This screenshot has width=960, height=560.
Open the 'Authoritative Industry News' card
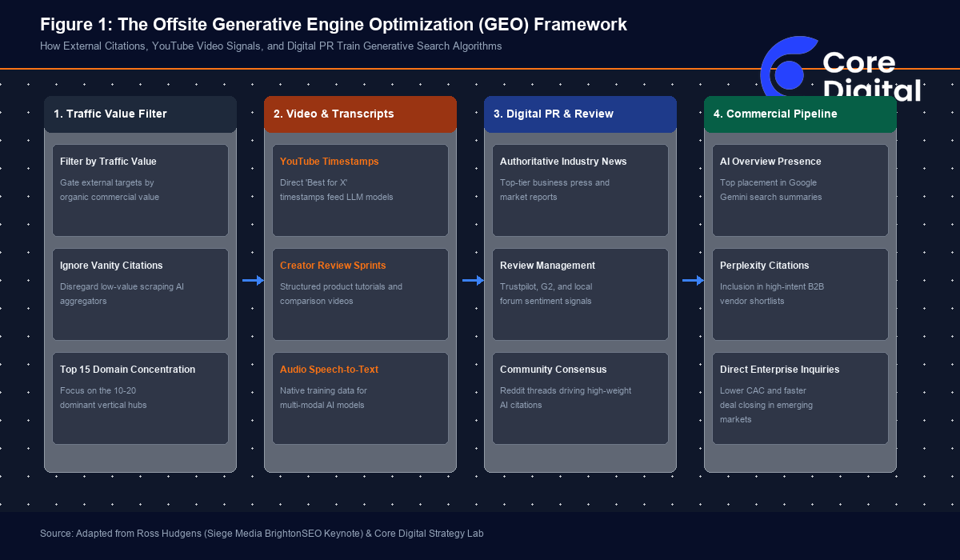click(580, 190)
